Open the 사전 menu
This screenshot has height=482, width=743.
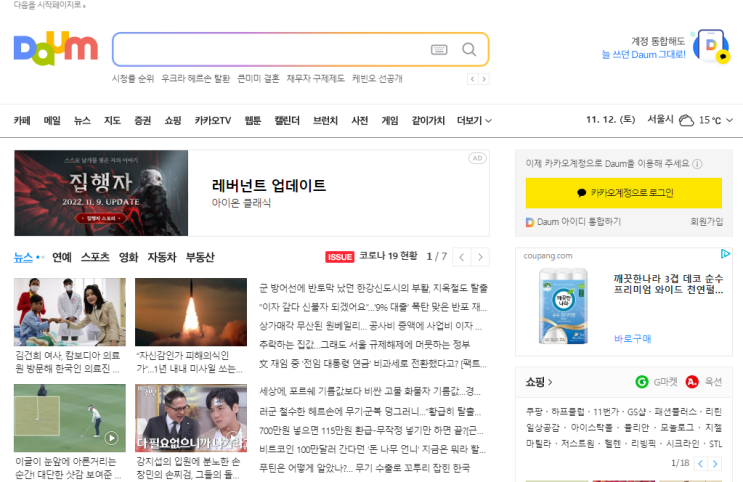[x=360, y=121]
